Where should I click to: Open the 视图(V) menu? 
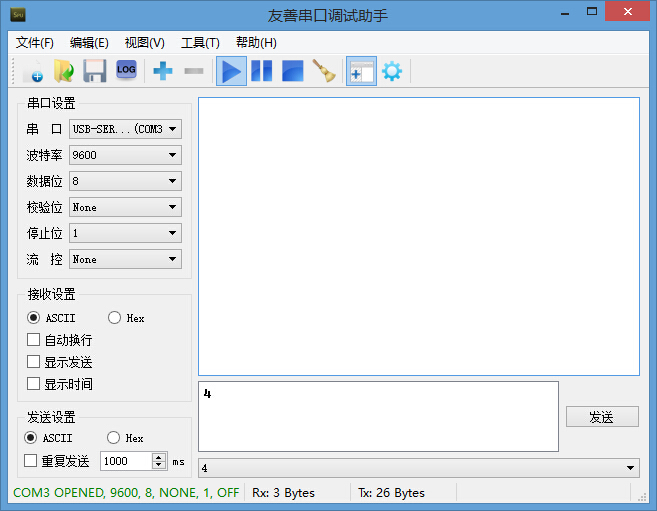pyautogui.click(x=145, y=43)
